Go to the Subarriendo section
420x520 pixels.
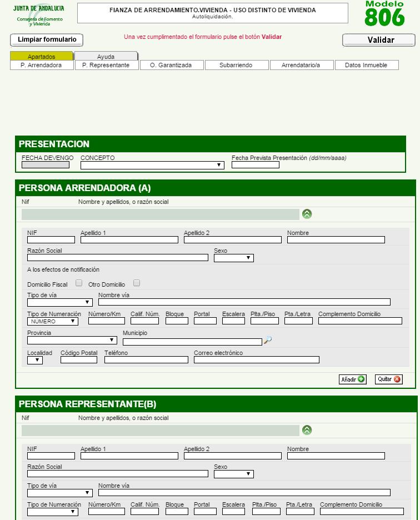coord(236,65)
